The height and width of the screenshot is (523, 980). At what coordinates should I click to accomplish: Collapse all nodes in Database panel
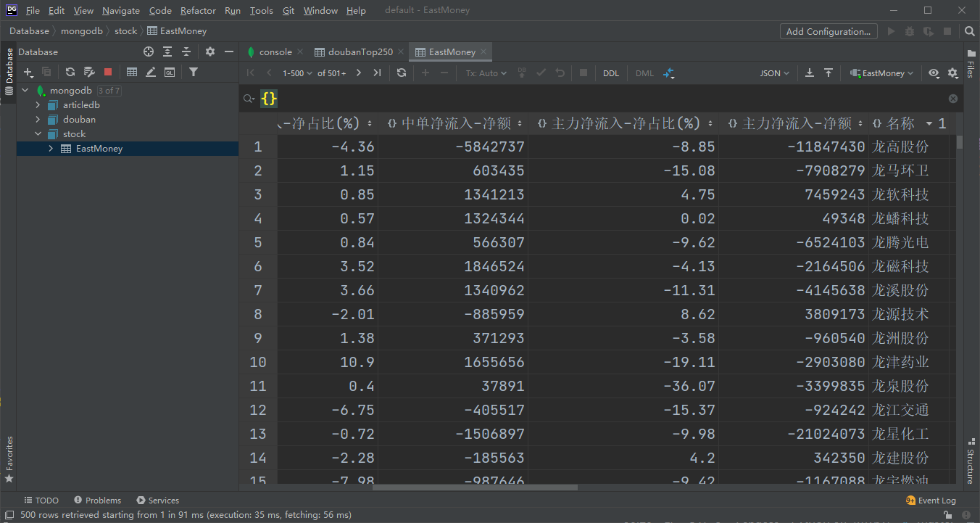[x=186, y=52]
